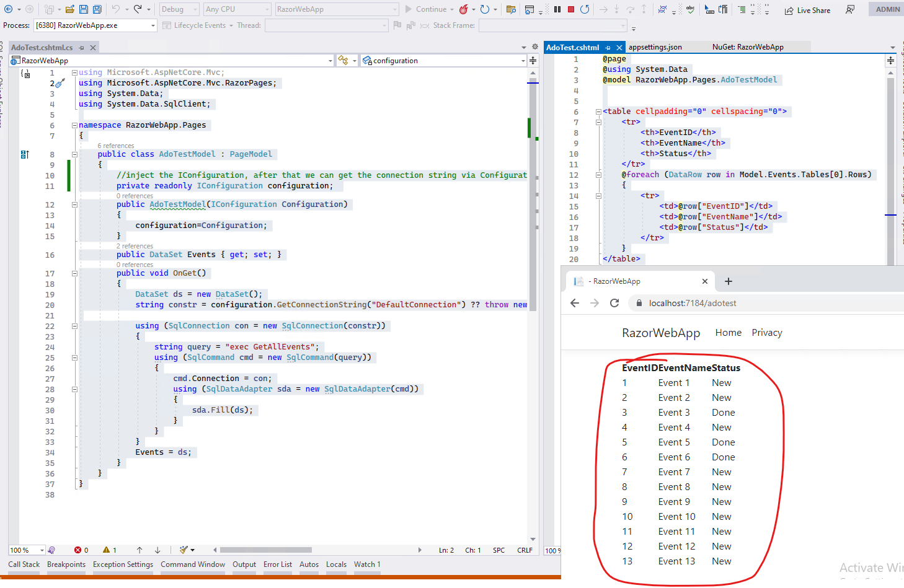Click the health indicator icon by zoom
This screenshot has width=904, height=588.
pyautogui.click(x=51, y=550)
